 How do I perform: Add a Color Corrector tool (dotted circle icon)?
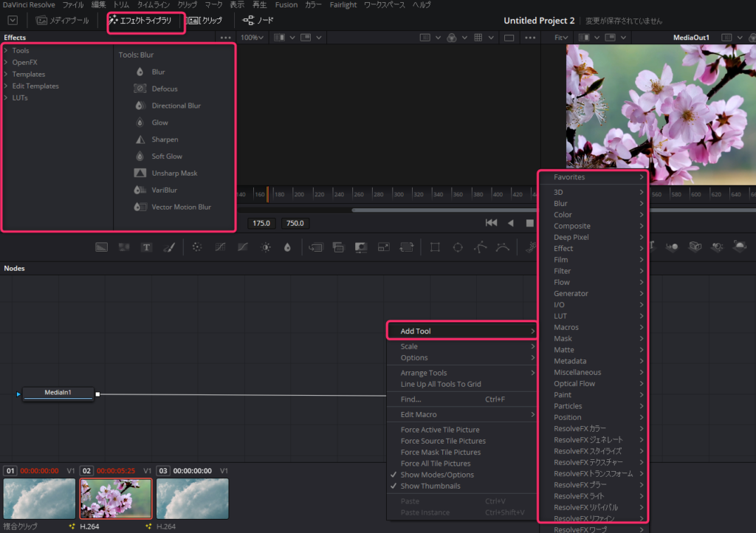click(x=196, y=247)
